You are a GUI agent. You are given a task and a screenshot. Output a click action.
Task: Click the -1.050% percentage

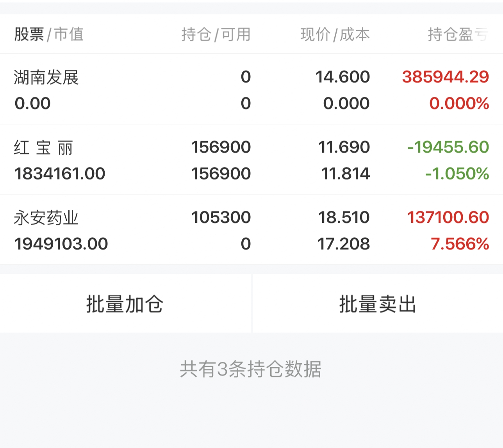[457, 174]
